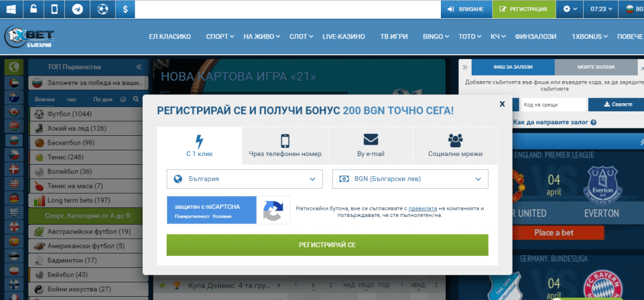
Task: Click the padlock icon in top bar
Action: [x=33, y=9]
